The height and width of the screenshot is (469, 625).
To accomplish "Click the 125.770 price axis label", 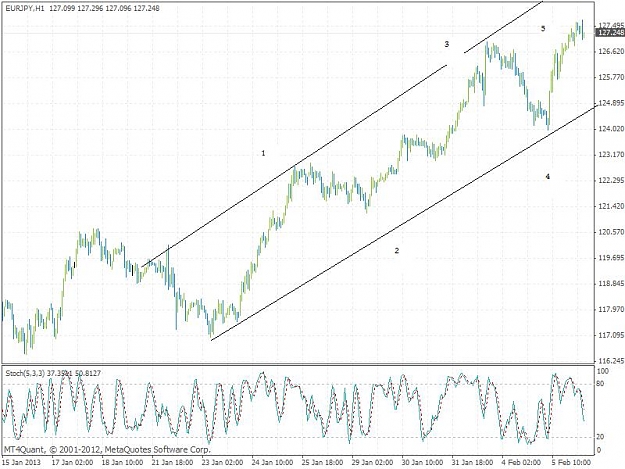I will tap(611, 77).
